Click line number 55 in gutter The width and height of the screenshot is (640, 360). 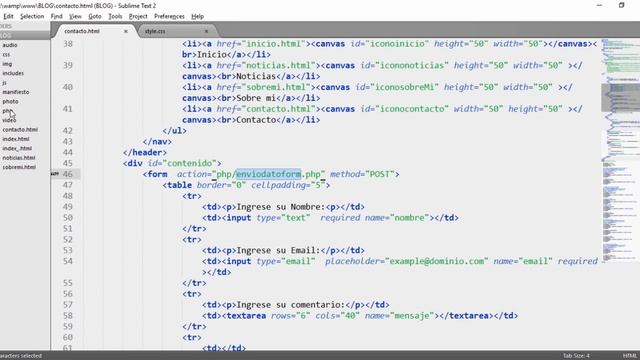coord(68,283)
